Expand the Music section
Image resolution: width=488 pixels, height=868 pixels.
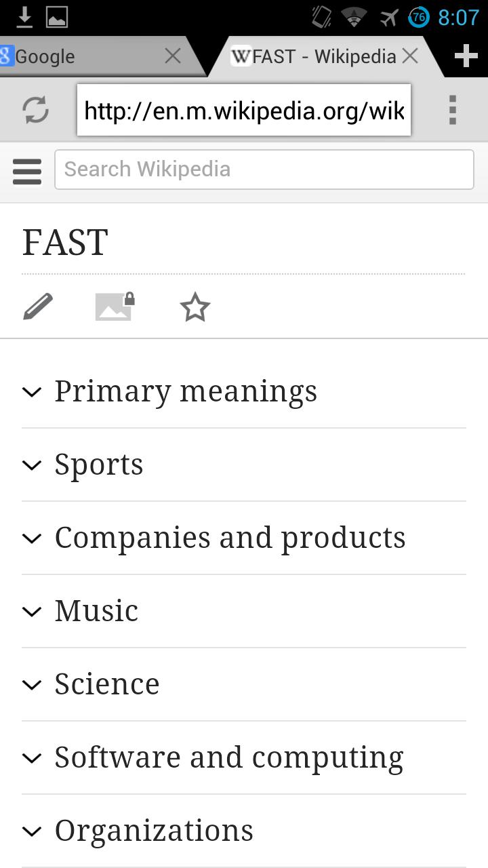(x=96, y=611)
